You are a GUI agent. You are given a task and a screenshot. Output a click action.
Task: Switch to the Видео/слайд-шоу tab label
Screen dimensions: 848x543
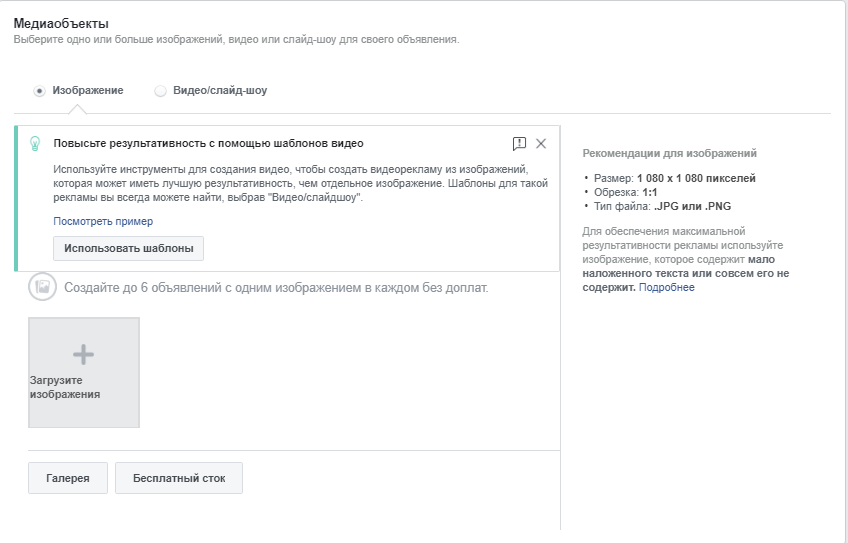click(220, 90)
